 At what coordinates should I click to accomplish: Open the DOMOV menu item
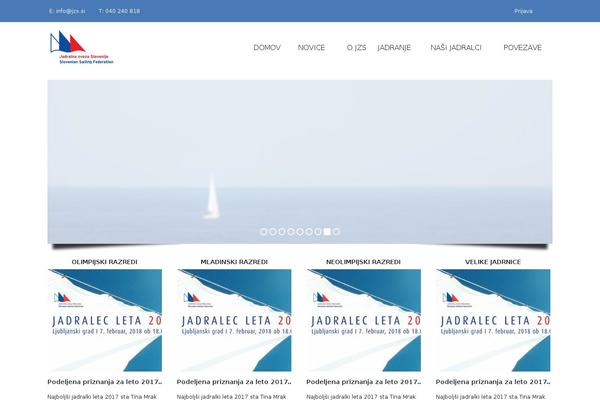267,47
